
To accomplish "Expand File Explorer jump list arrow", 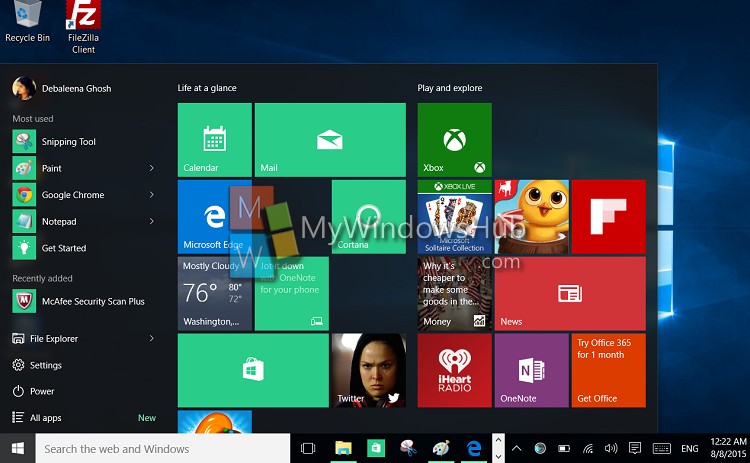I will pos(152,339).
